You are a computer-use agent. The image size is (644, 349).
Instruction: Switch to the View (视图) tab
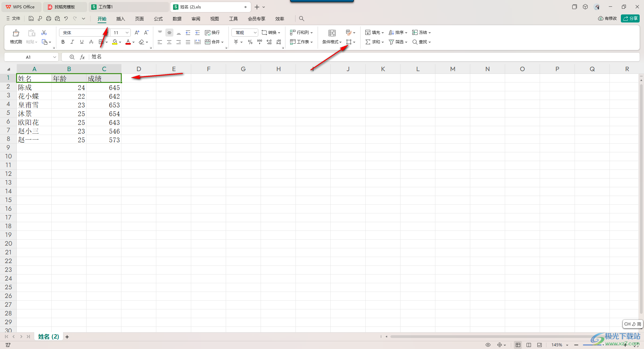tap(215, 19)
